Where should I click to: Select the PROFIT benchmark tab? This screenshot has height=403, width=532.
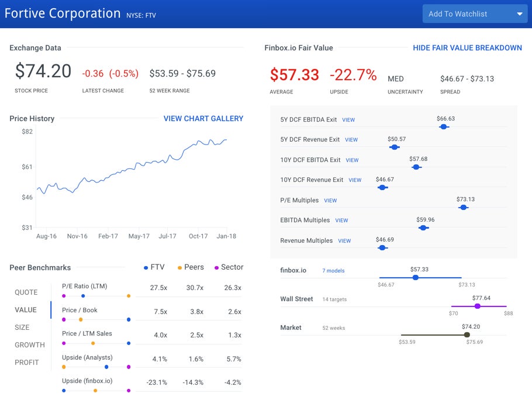click(x=26, y=363)
